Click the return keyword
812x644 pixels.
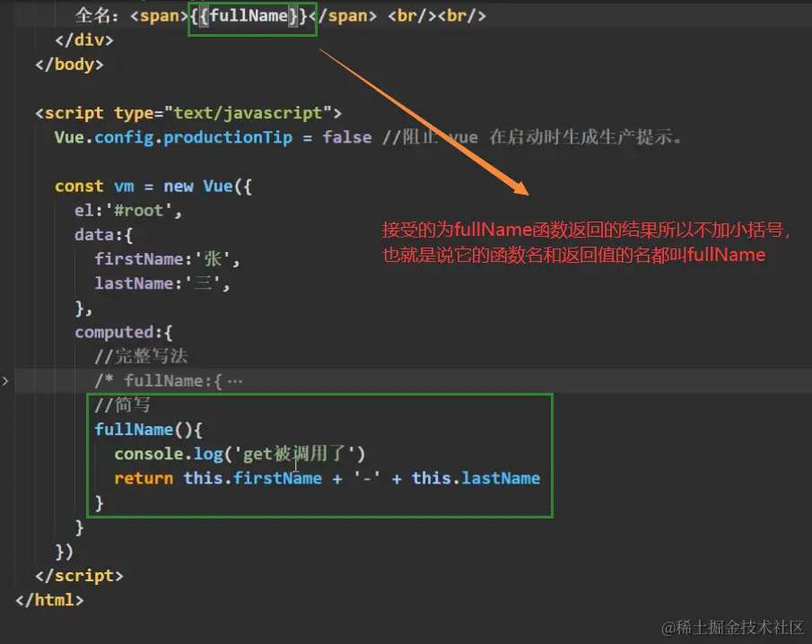[144, 478]
